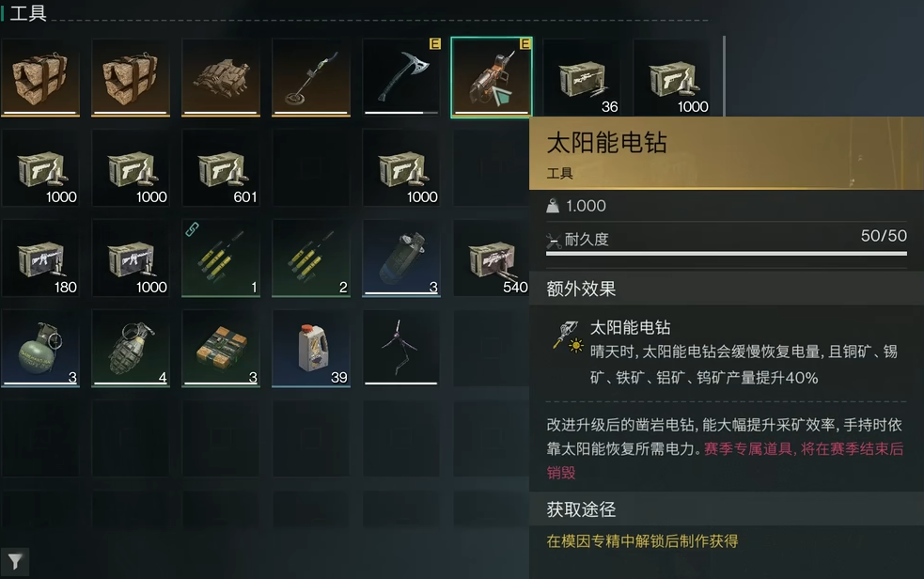Click the durability bar showing 50/50
The height and width of the screenshot is (579, 924).
click(726, 253)
